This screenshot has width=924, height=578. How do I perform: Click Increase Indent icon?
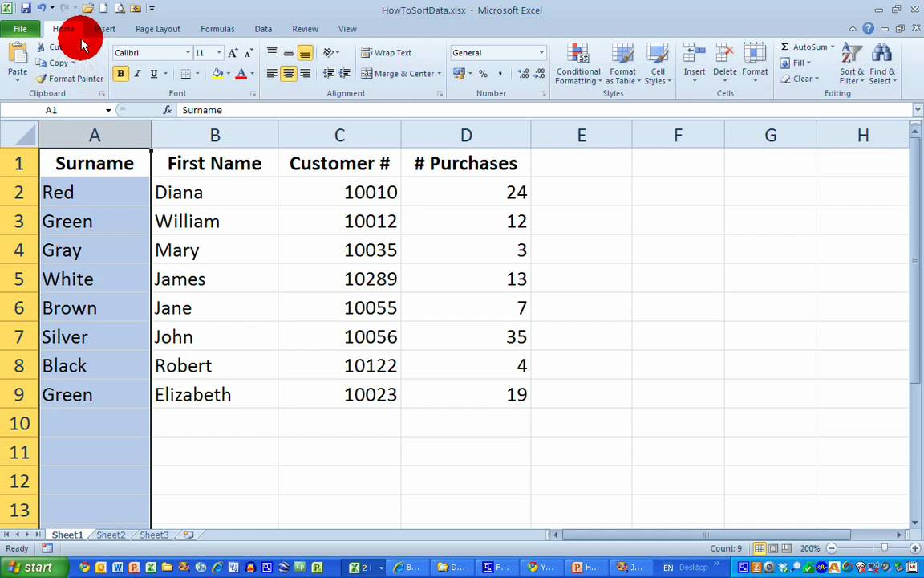click(345, 74)
